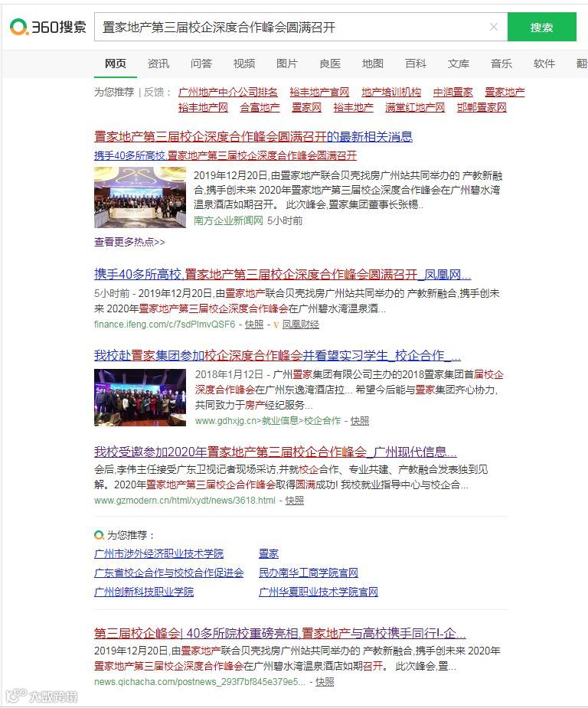The image size is (588, 708).
Task: Open news sub-link 携手40多所高校 under latest news
Action: 225,156
